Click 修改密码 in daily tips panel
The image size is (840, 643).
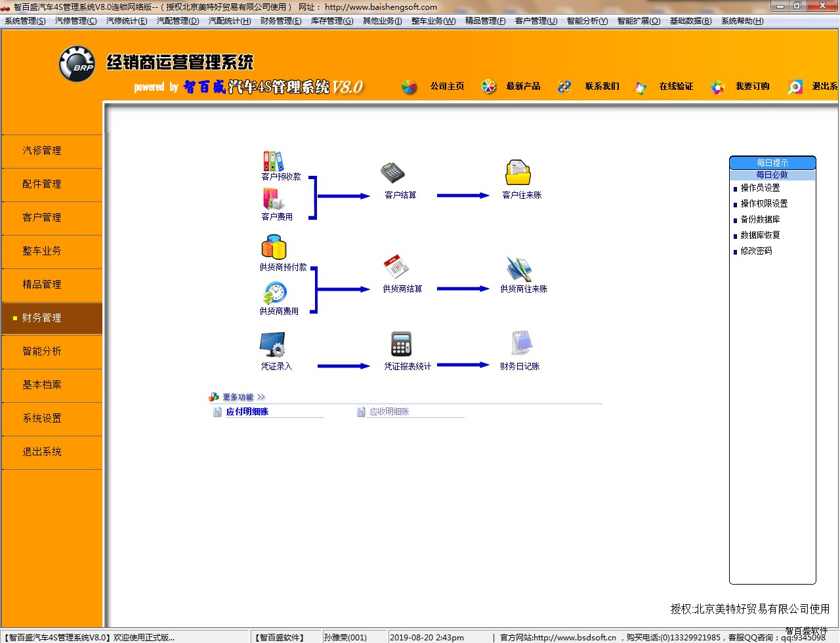pos(756,251)
